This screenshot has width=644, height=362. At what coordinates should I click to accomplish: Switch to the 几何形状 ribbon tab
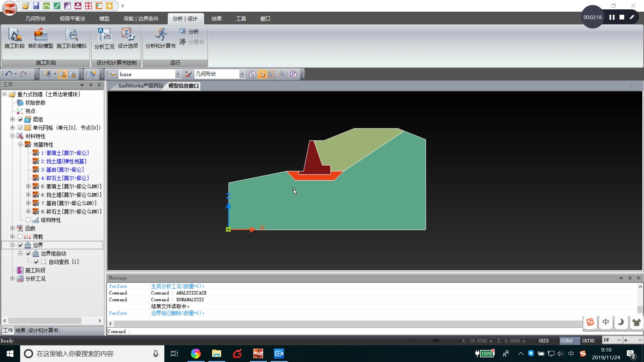click(35, 19)
